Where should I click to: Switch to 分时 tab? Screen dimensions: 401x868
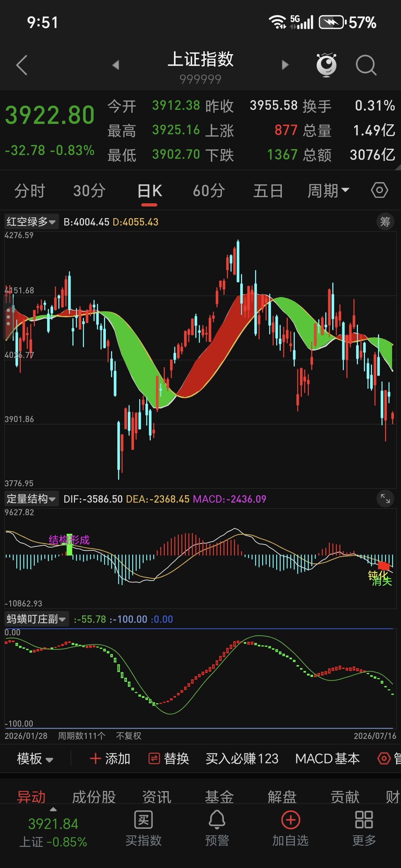pyautogui.click(x=30, y=191)
